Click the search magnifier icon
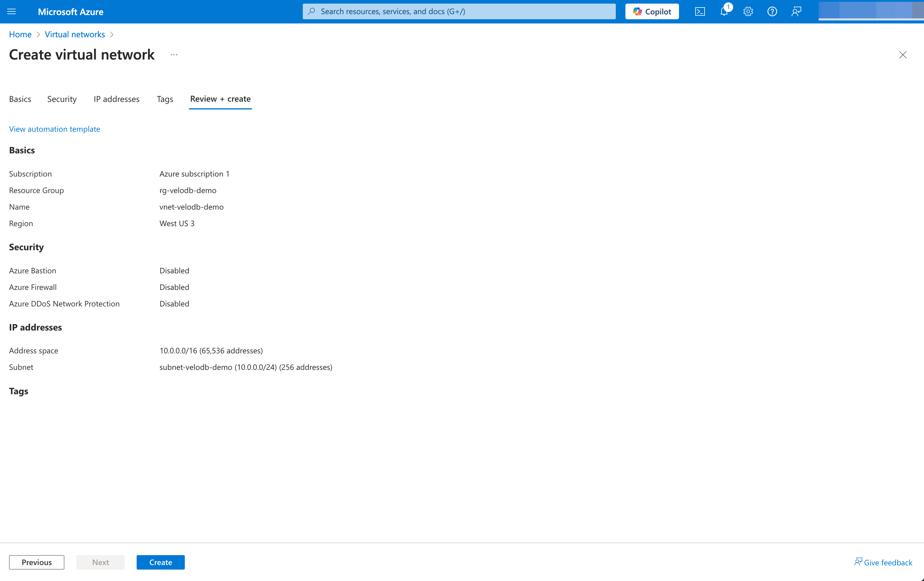924x581 pixels. click(x=311, y=11)
